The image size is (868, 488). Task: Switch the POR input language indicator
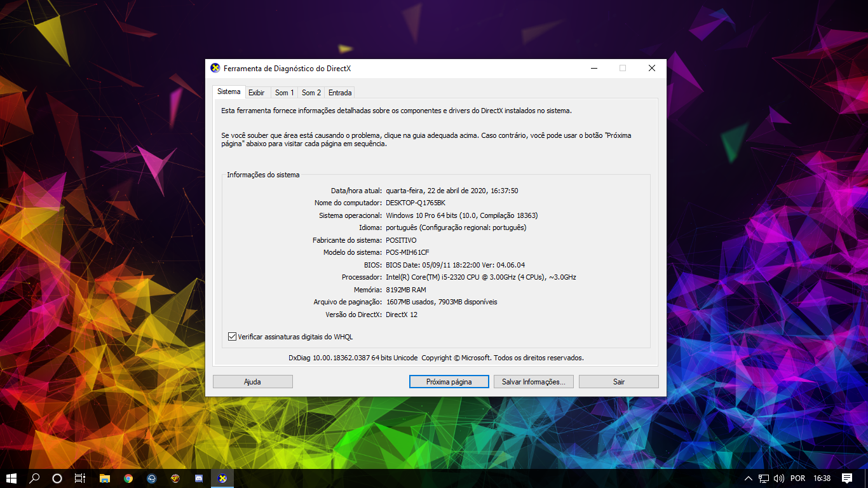[x=798, y=478]
